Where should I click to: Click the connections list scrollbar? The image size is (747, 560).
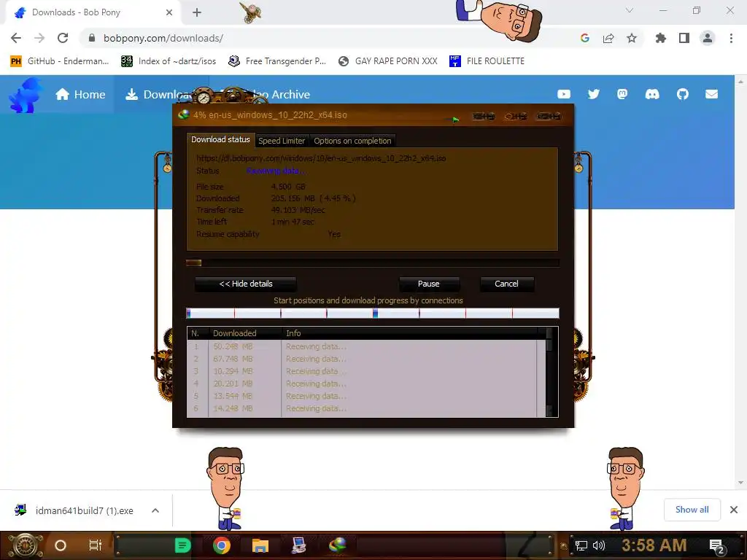click(549, 372)
